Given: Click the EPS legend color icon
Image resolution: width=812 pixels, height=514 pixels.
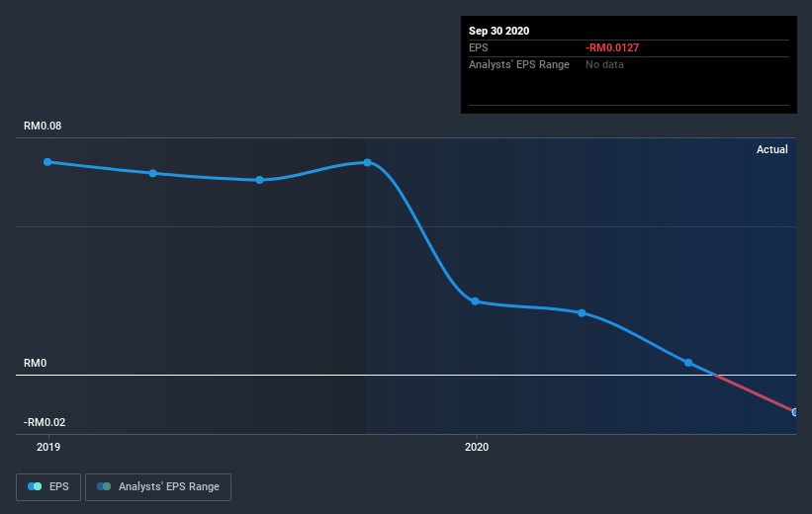Looking at the screenshot, I should tap(35, 486).
